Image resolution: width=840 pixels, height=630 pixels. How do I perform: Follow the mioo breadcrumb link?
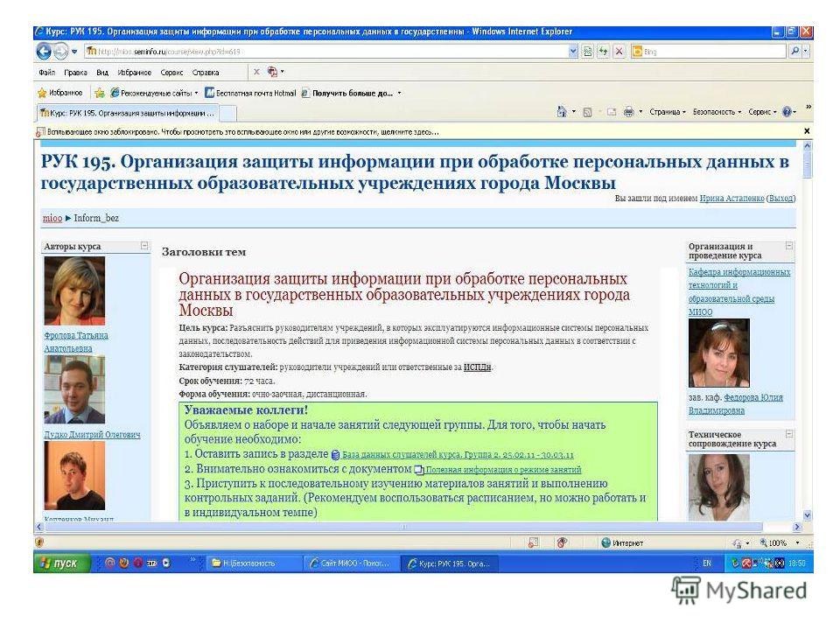pos(52,218)
